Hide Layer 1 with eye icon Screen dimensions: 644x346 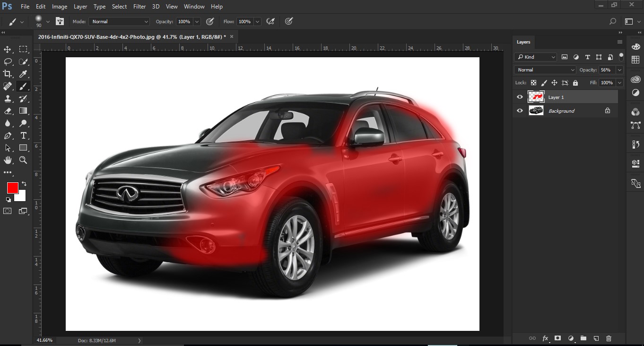(x=520, y=97)
